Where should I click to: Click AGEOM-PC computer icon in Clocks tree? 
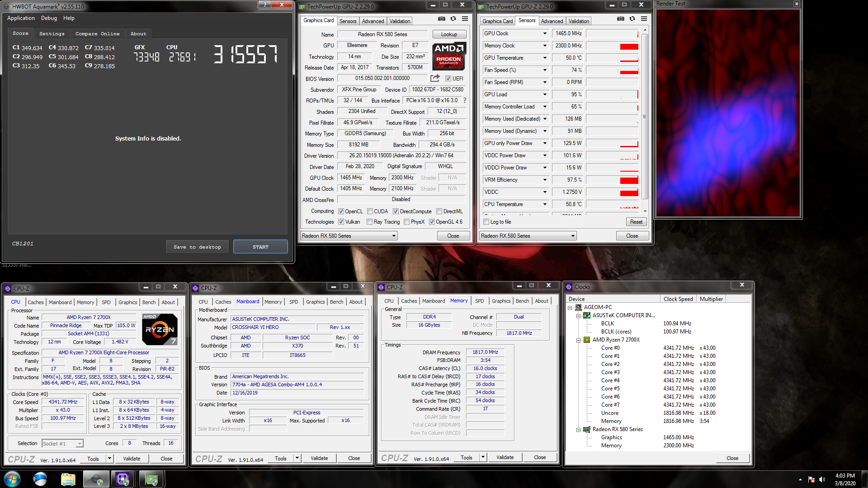pos(578,307)
